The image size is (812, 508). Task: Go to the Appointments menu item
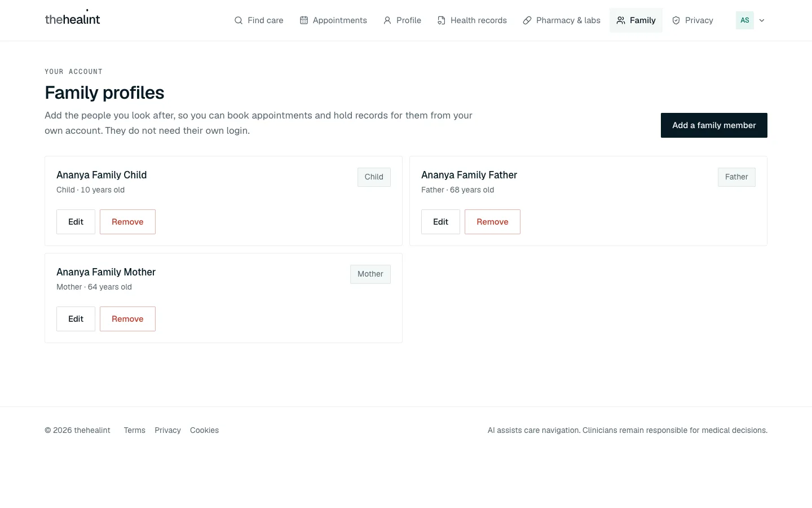(x=333, y=20)
